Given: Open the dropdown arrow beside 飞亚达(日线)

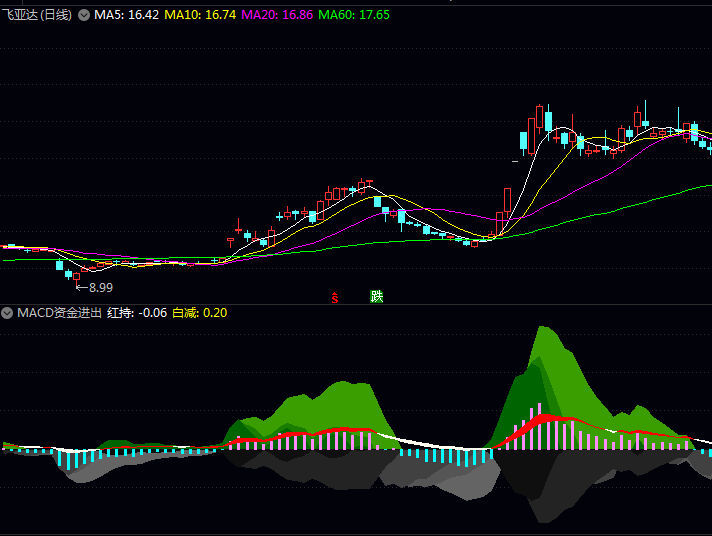Looking at the screenshot, I should tap(83, 15).
